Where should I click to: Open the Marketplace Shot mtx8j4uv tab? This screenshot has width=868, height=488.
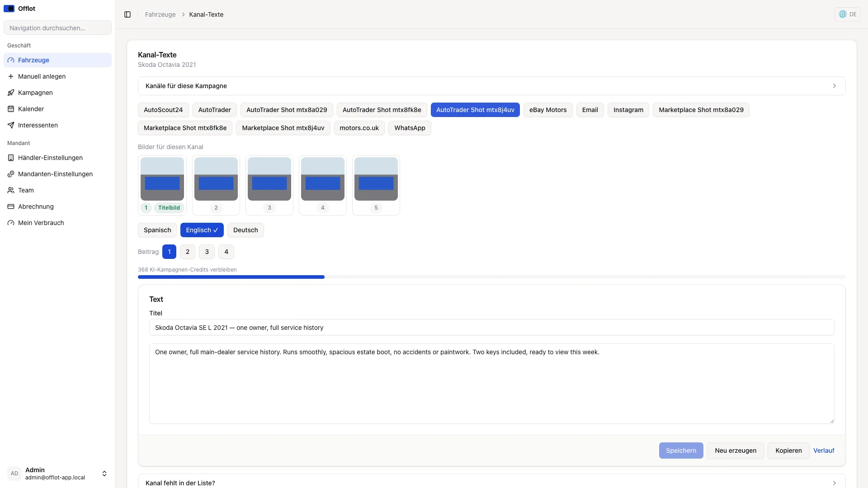click(x=283, y=128)
